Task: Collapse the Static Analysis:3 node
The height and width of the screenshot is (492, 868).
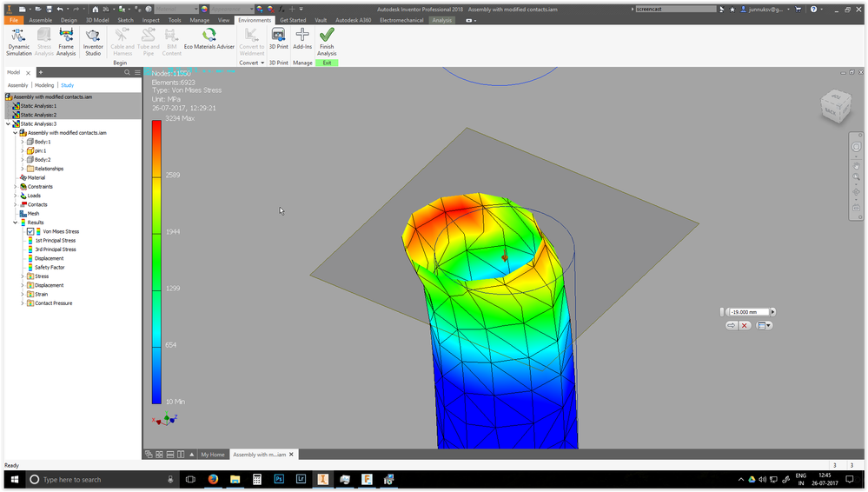Action: click(9, 124)
